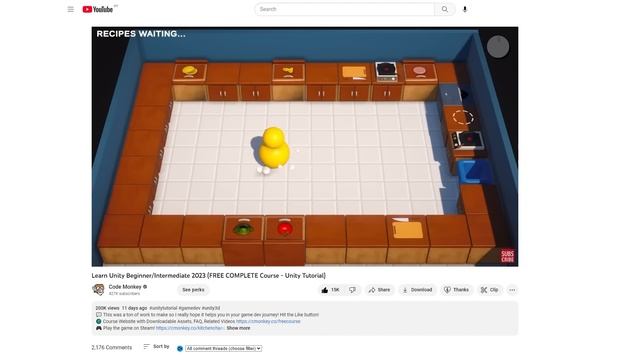Click the video player to pause
The image size is (640, 360).
[304, 146]
